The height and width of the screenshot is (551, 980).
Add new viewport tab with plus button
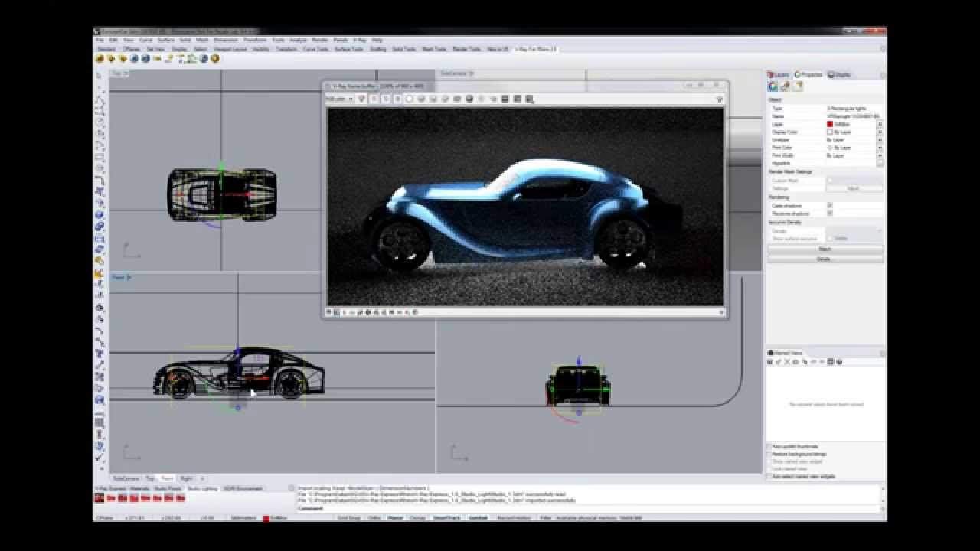tap(202, 478)
